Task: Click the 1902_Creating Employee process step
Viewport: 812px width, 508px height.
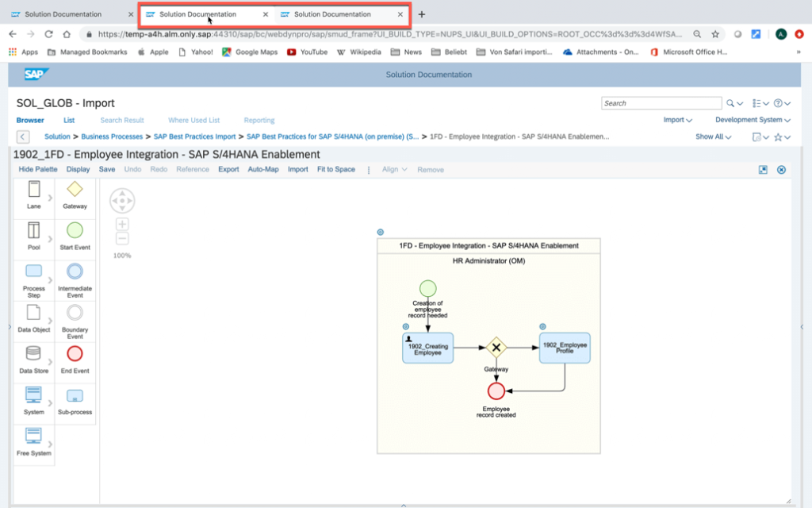Action: tap(427, 348)
